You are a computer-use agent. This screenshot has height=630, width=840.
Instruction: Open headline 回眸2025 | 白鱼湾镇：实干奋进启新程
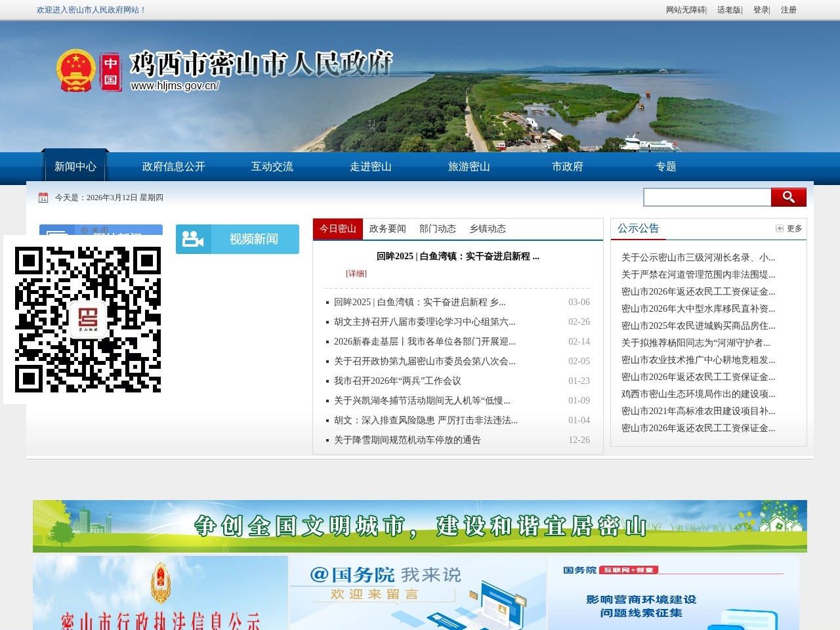[x=458, y=257]
